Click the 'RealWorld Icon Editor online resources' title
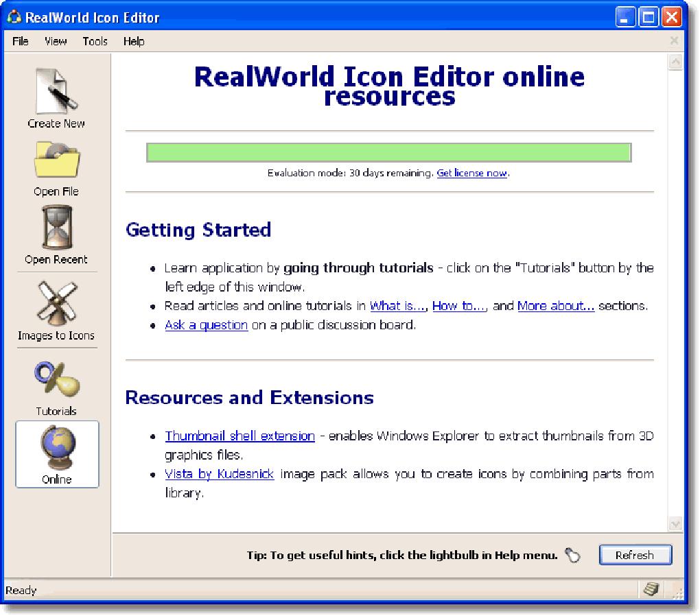Image resolution: width=700 pixels, height=616 pixels. [389, 86]
